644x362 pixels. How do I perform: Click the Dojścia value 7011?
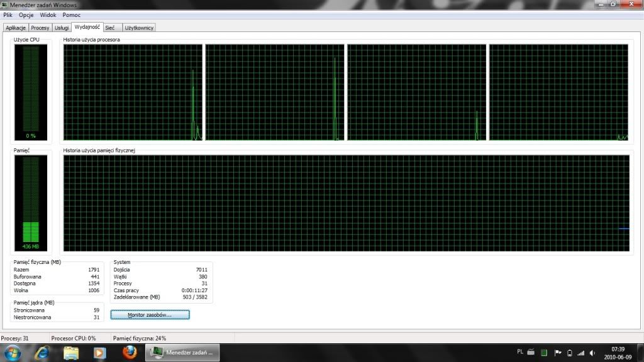(x=202, y=270)
